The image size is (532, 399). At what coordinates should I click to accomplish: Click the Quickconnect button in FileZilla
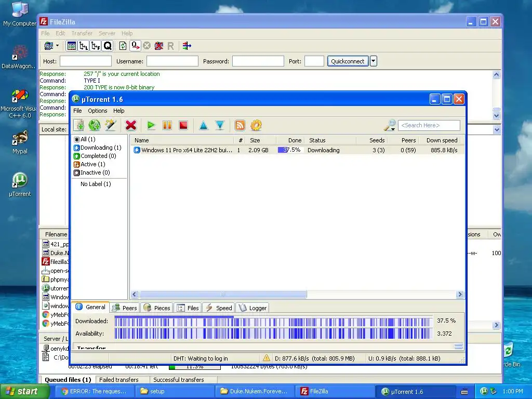point(348,61)
